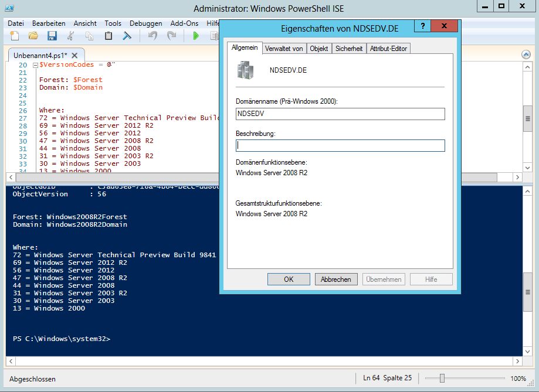Screen dimensions: 539x392
Task: Click the New script icon
Action: click(15, 36)
